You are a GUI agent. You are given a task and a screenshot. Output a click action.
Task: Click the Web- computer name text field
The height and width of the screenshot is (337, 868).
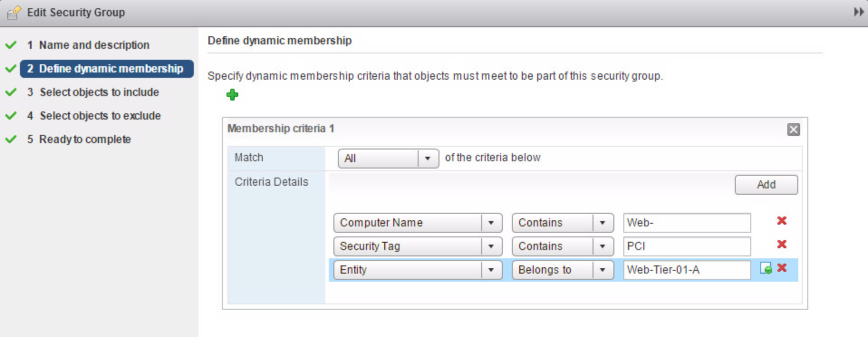pyautogui.click(x=686, y=223)
